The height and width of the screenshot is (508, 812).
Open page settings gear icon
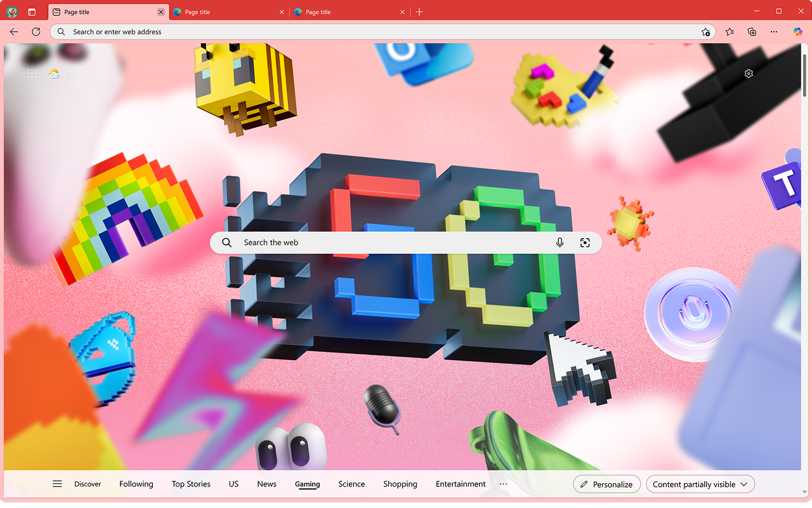click(x=749, y=74)
